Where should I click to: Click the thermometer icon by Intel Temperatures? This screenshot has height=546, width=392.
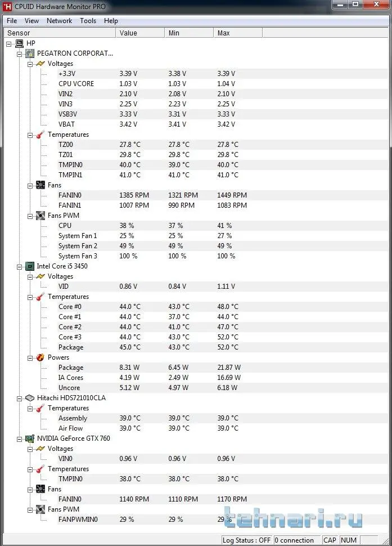(40, 297)
